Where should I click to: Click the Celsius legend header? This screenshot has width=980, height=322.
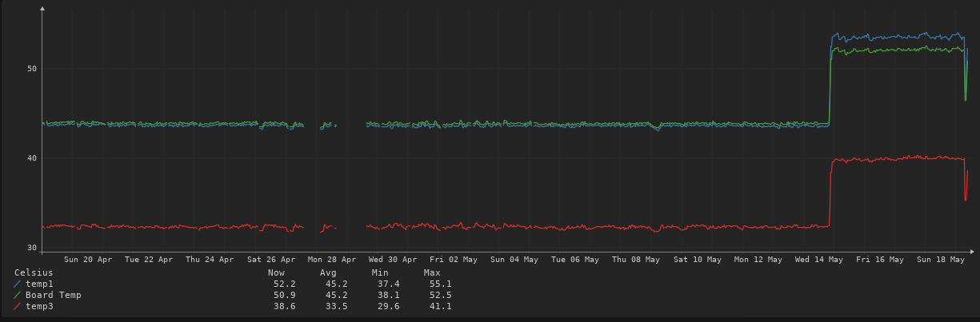pos(34,272)
